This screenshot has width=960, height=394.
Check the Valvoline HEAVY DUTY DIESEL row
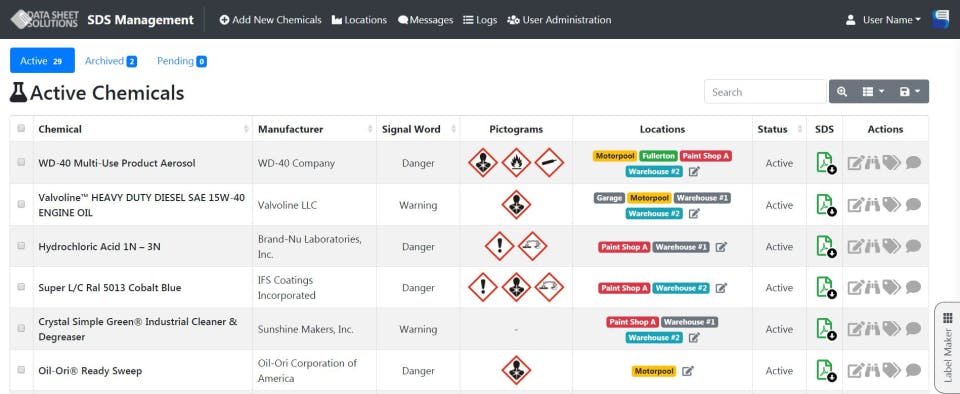tap(21, 204)
